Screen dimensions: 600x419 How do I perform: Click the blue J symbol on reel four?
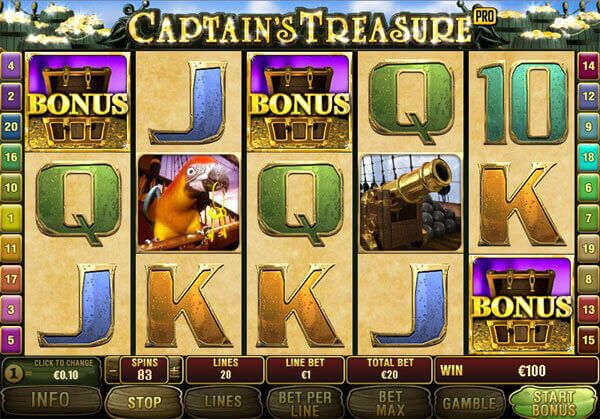pos(411,305)
